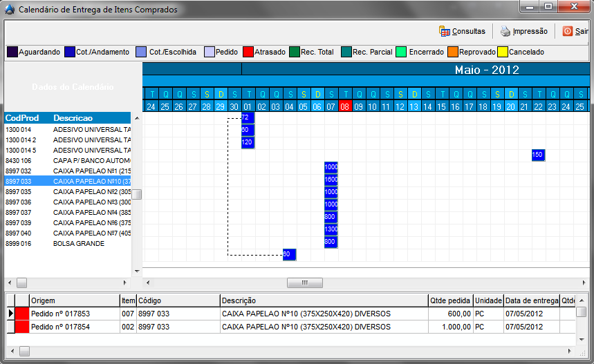Click the red highlighted day 08 header
This screenshot has width=594, height=364.
[x=344, y=106]
